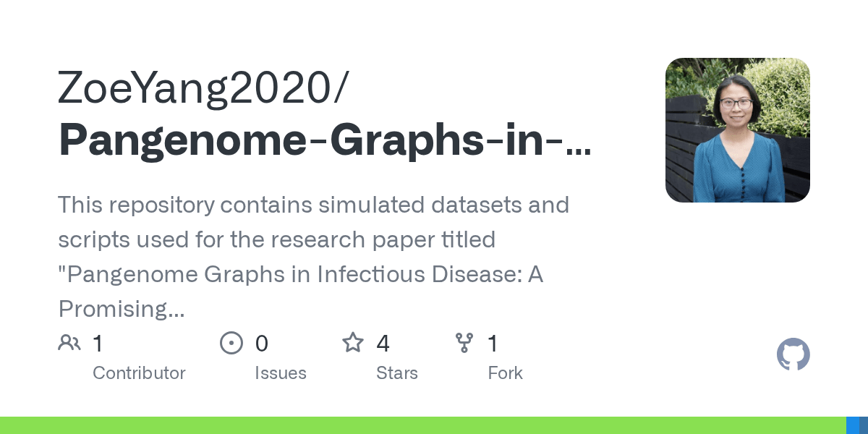Select the Stars label
Image resolution: width=868 pixels, height=434 pixels.
tap(397, 373)
